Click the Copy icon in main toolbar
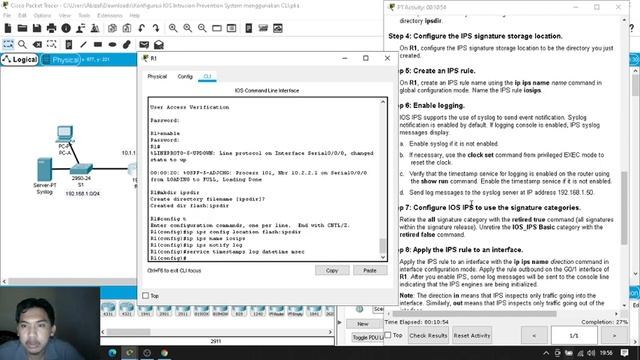Viewport: 640px width, 360px height. 112,28
